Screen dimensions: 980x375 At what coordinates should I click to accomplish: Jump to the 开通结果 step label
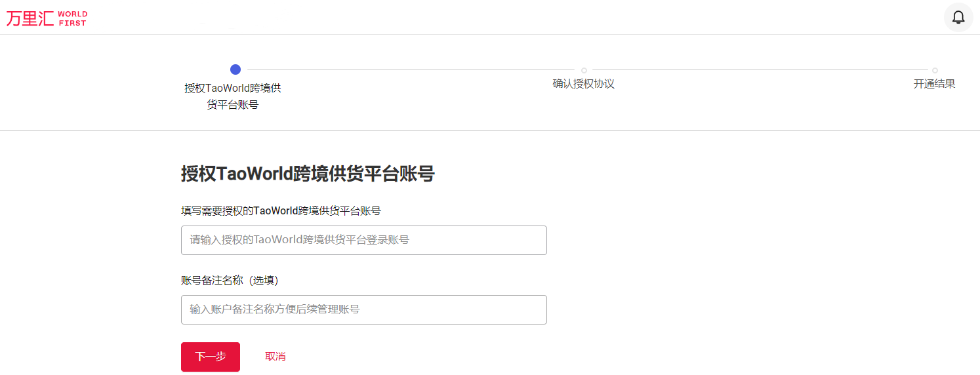point(934,84)
